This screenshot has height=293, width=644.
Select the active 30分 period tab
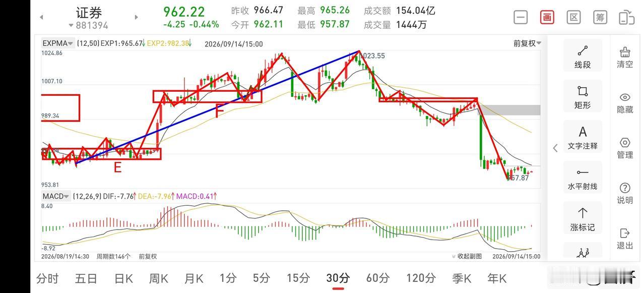pos(338,278)
